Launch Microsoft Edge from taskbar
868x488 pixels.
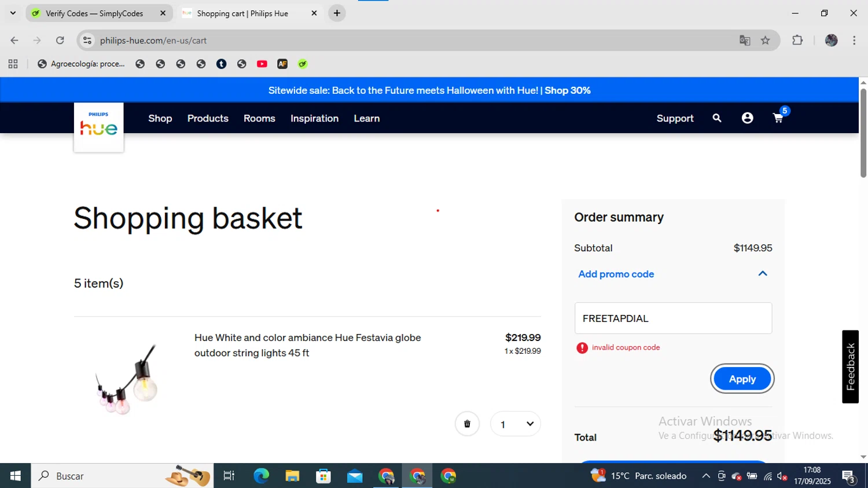point(261,476)
